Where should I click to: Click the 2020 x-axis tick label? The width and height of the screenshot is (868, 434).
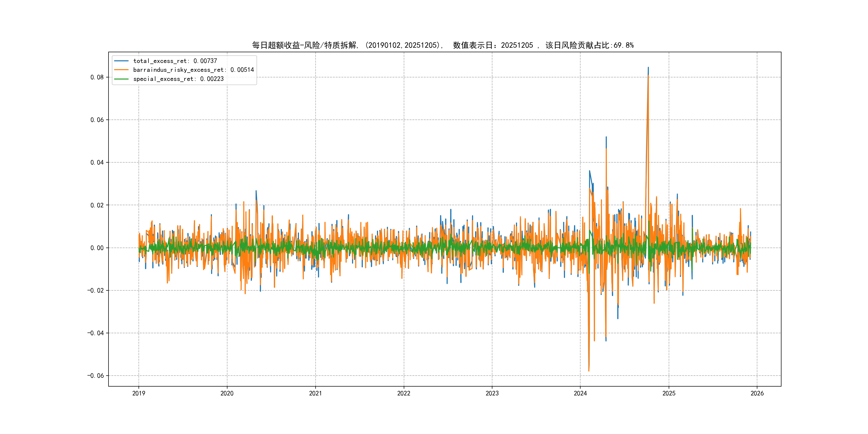(227, 393)
